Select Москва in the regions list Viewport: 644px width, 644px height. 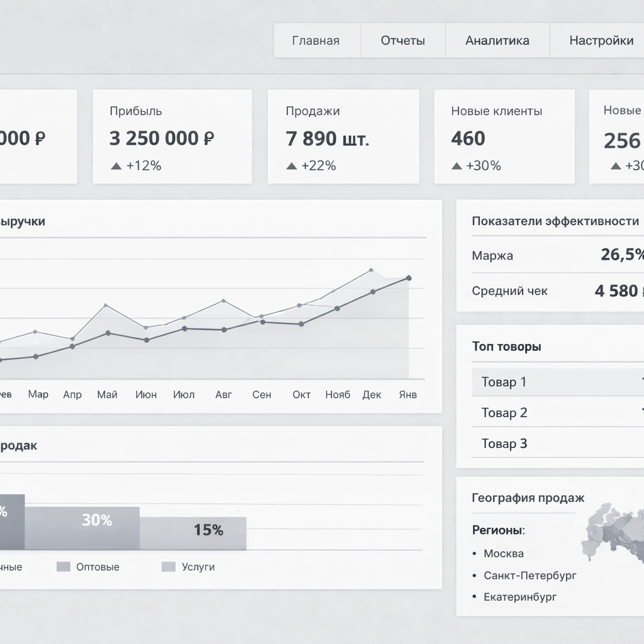click(x=504, y=553)
